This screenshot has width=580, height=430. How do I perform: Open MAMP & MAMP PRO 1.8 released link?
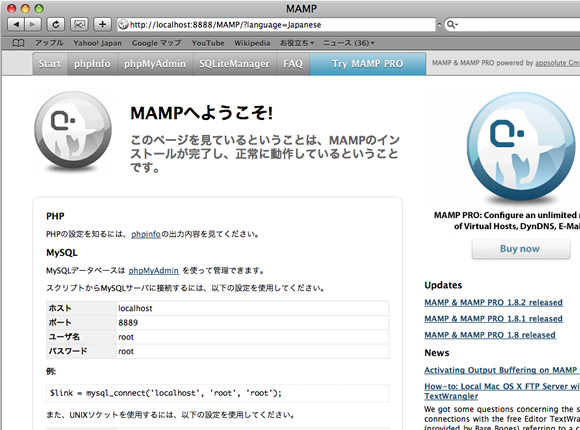tap(490, 335)
